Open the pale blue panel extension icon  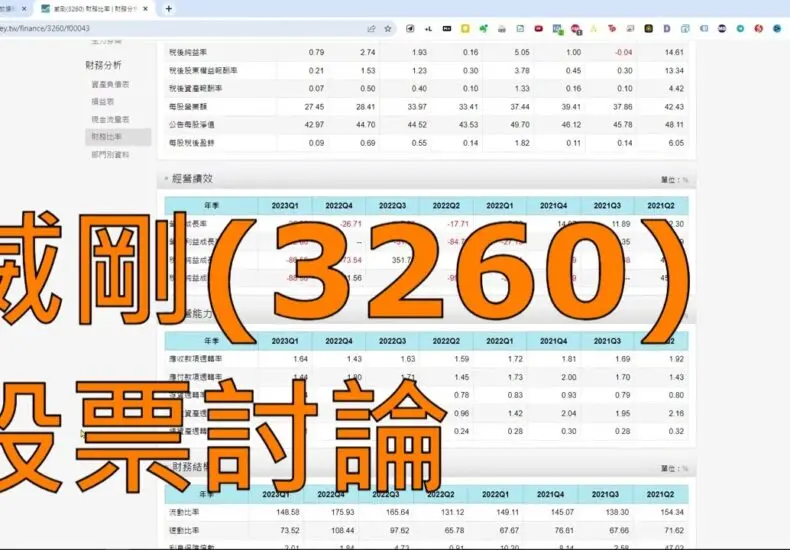704,29
